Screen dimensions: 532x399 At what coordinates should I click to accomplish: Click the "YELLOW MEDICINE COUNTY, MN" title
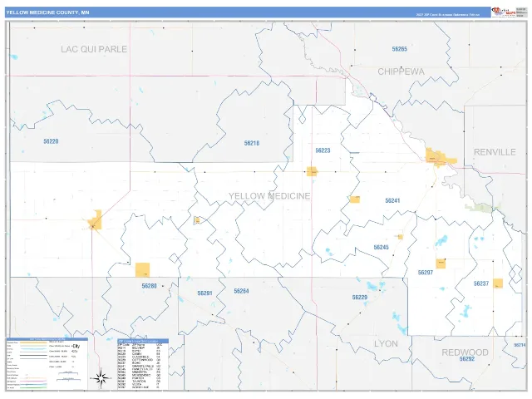pyautogui.click(x=47, y=12)
